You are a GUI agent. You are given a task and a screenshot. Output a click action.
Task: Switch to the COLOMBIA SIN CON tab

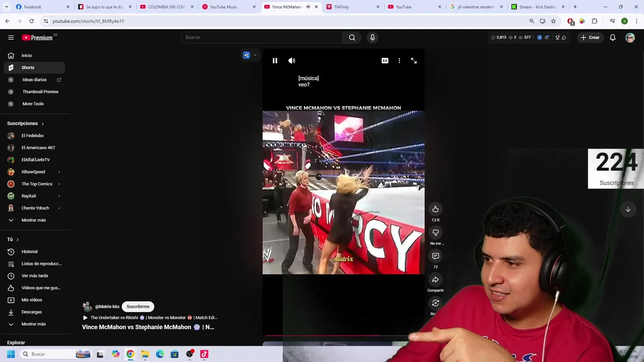coord(167,7)
